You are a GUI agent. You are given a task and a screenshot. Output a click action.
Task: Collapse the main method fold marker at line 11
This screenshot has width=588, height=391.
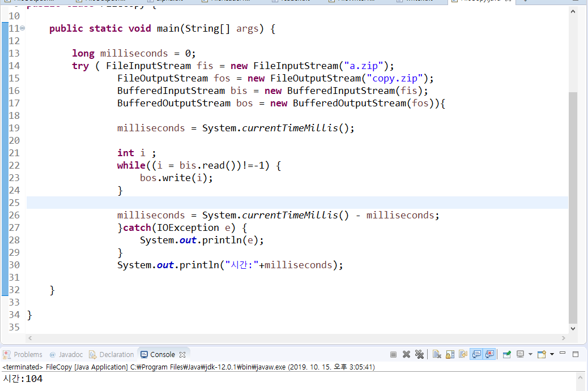23,28
